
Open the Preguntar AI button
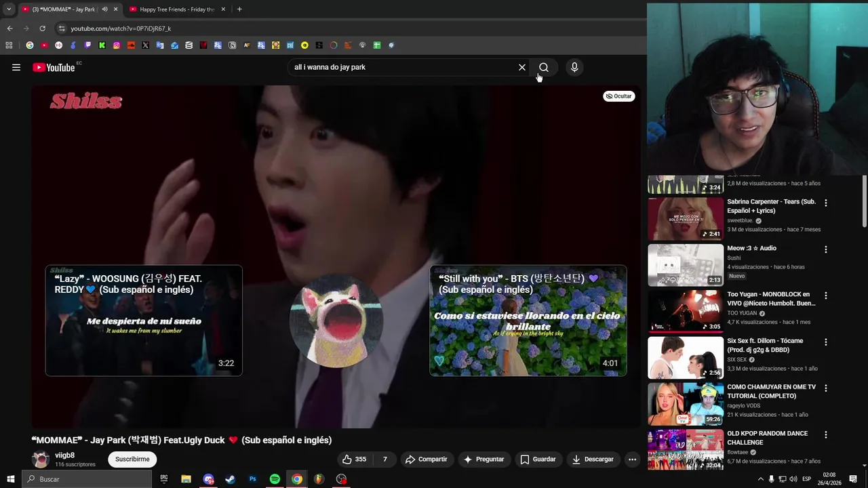point(484,459)
